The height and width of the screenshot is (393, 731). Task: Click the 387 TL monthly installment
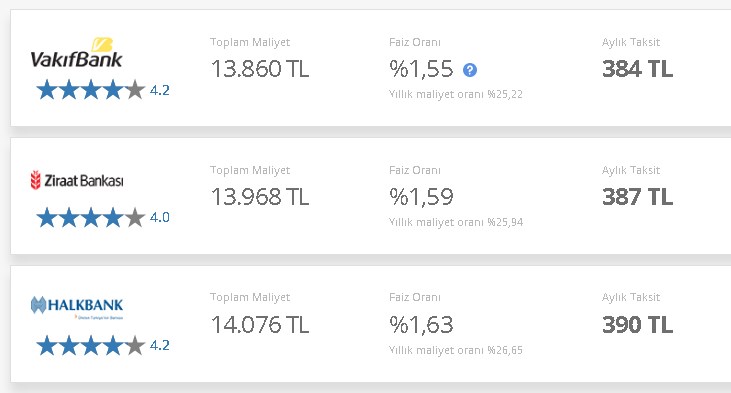(637, 197)
